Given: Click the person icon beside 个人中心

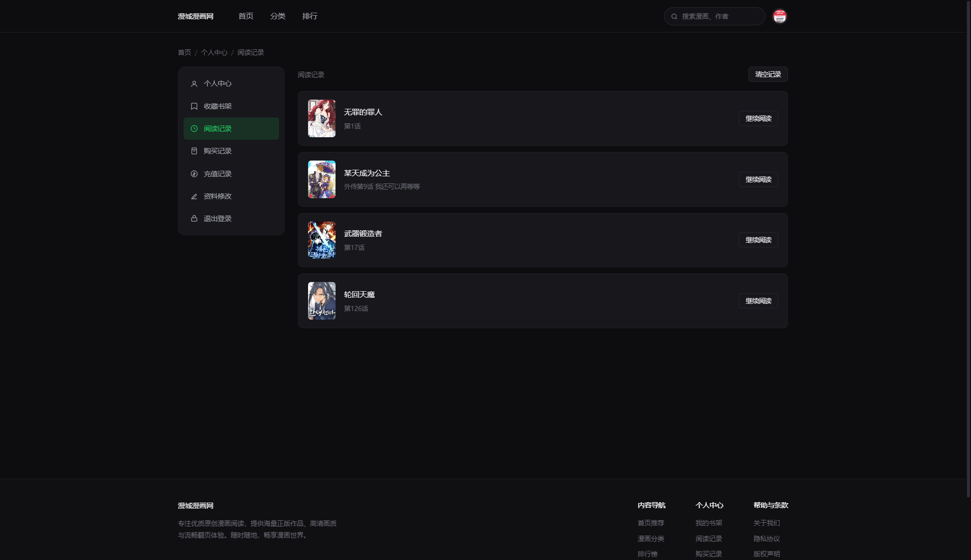Looking at the screenshot, I should (x=194, y=84).
